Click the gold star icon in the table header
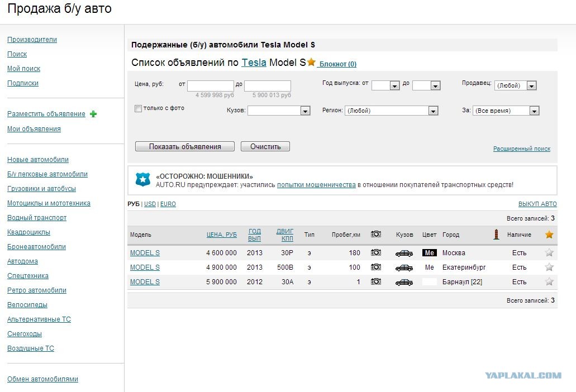This screenshot has height=392, width=576. coord(549,235)
